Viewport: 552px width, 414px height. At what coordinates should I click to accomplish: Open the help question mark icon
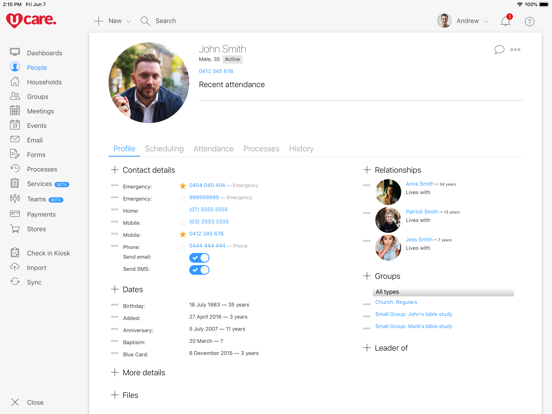click(529, 21)
